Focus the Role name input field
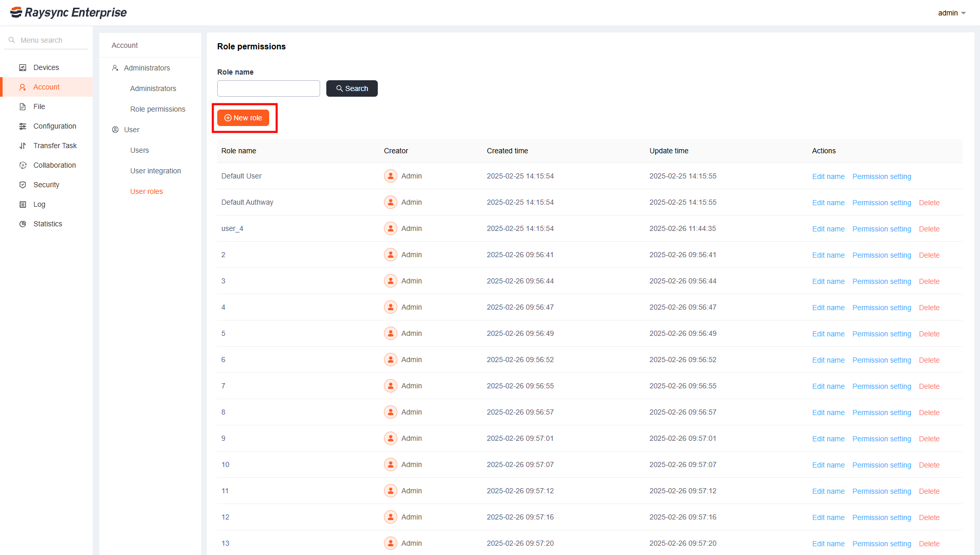Image resolution: width=980 pixels, height=555 pixels. coord(269,88)
